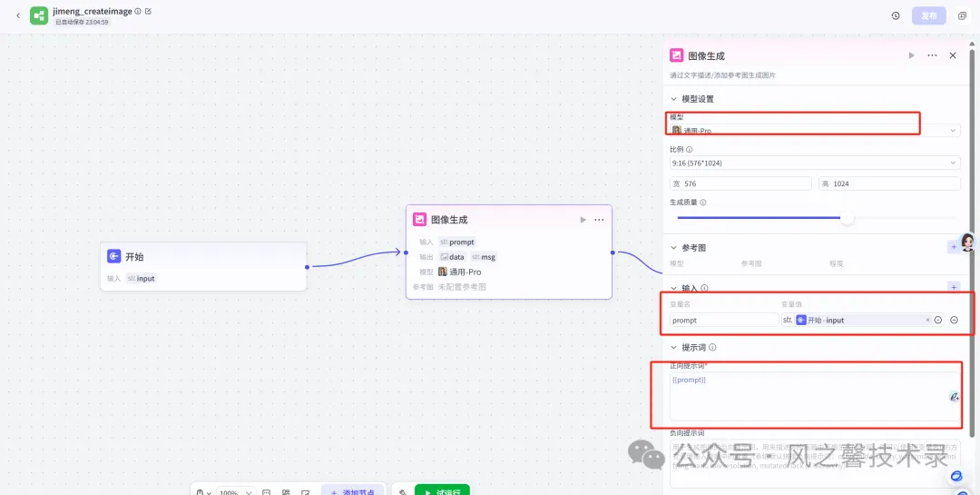Screen dimensions: 980x495
Task: Click the 生成质量 slider handle
Action: point(847,218)
